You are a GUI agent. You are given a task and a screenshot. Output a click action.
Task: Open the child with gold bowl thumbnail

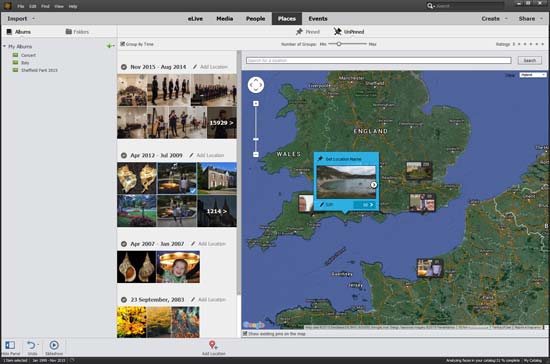(178, 267)
